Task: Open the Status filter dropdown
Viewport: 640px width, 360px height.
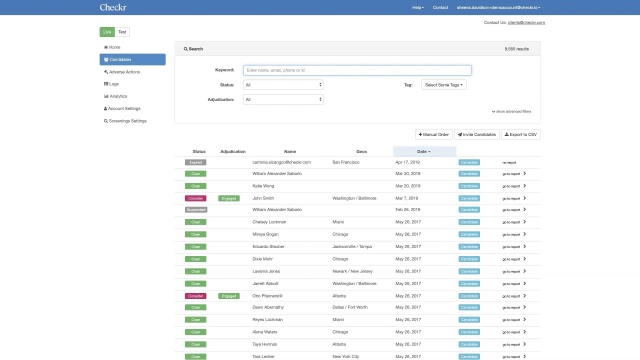Action: tap(283, 85)
